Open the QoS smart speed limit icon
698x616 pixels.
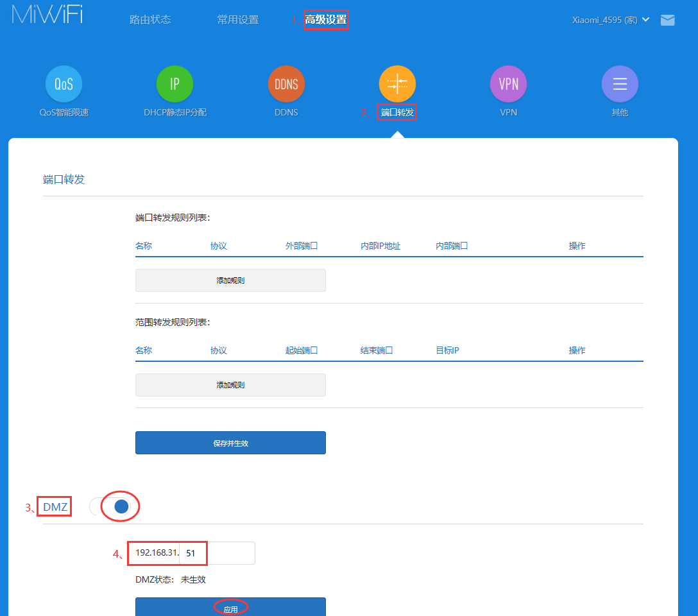pyautogui.click(x=64, y=84)
